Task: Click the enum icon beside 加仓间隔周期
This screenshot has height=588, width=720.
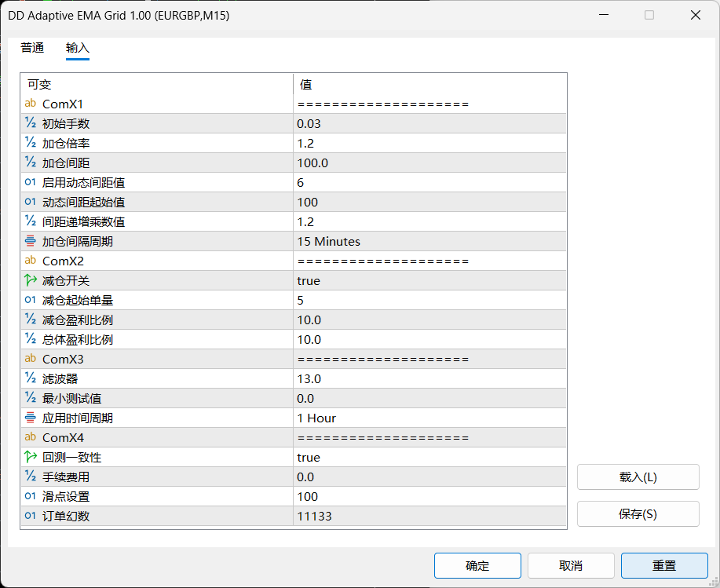Action: point(31,241)
